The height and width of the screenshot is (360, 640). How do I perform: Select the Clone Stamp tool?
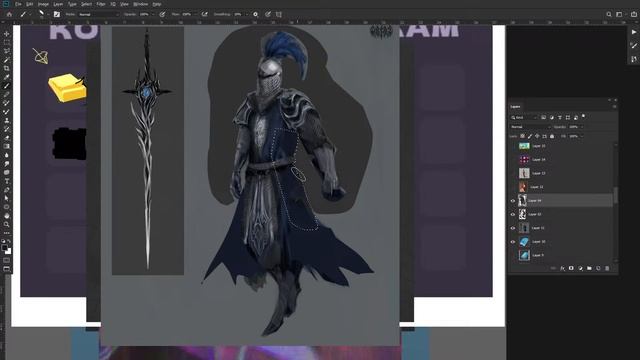tap(7, 120)
